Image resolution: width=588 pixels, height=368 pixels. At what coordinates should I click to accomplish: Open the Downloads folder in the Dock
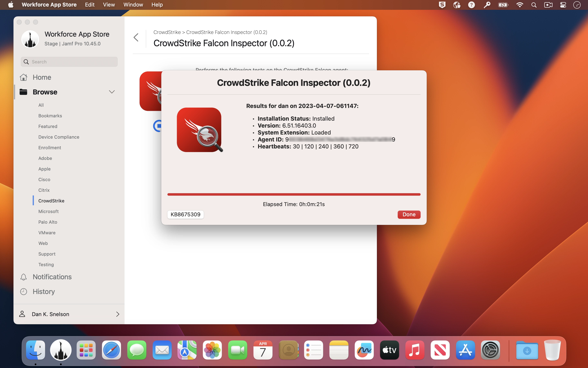click(527, 350)
